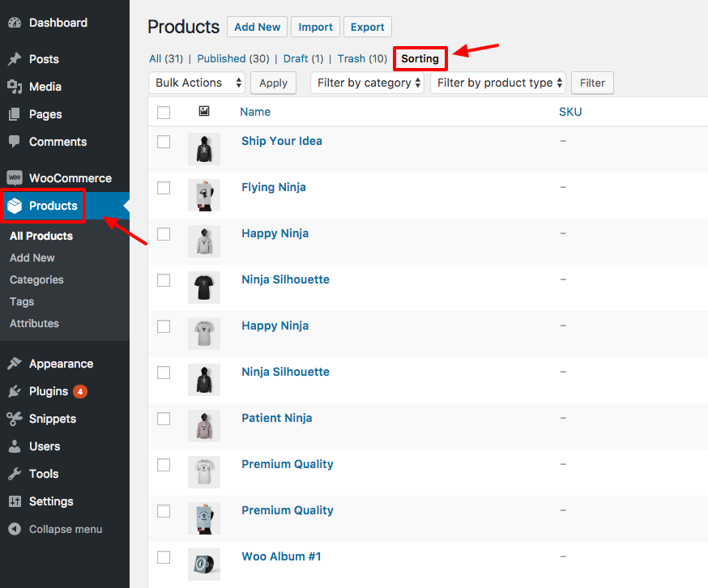Click the Plugins plug icon

(14, 391)
